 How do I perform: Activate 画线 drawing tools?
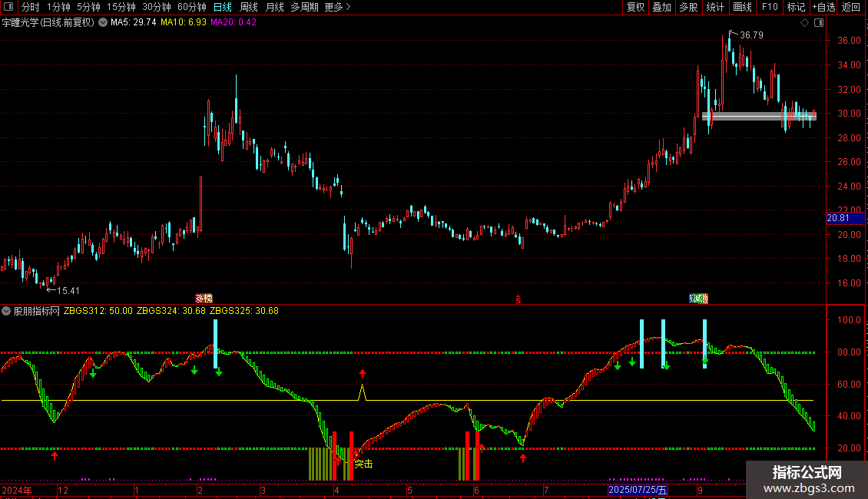(x=742, y=7)
